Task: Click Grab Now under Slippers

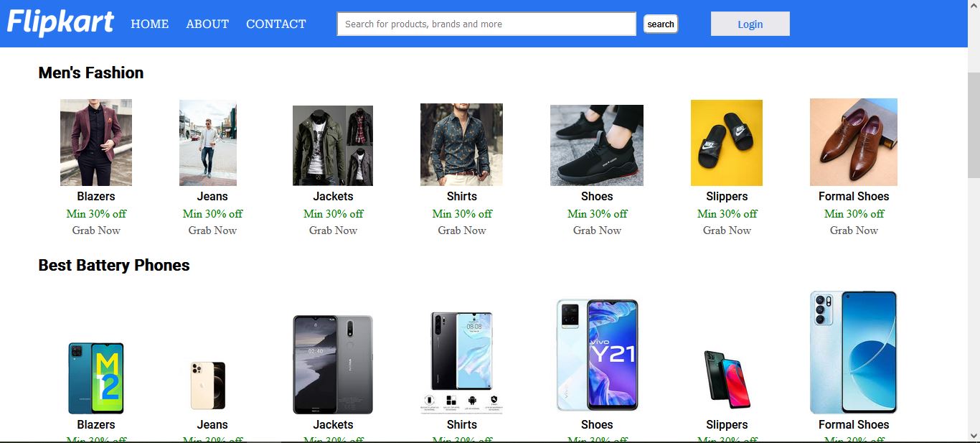Action: (x=727, y=230)
